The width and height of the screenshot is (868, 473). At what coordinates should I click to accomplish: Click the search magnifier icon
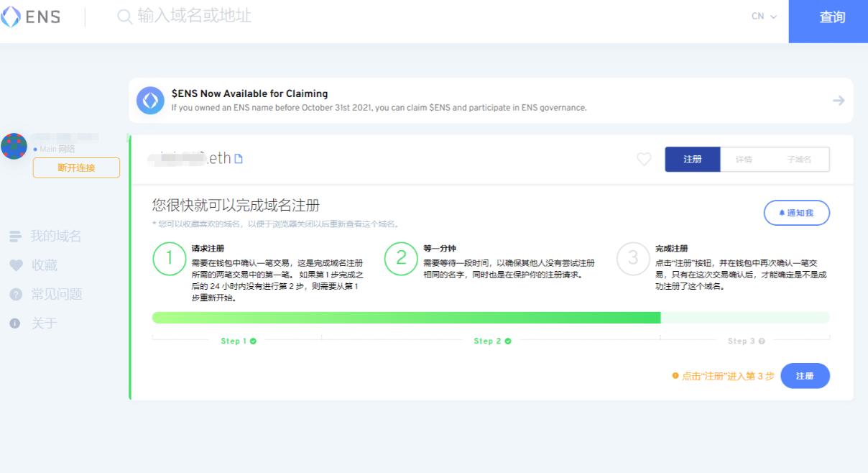[125, 17]
